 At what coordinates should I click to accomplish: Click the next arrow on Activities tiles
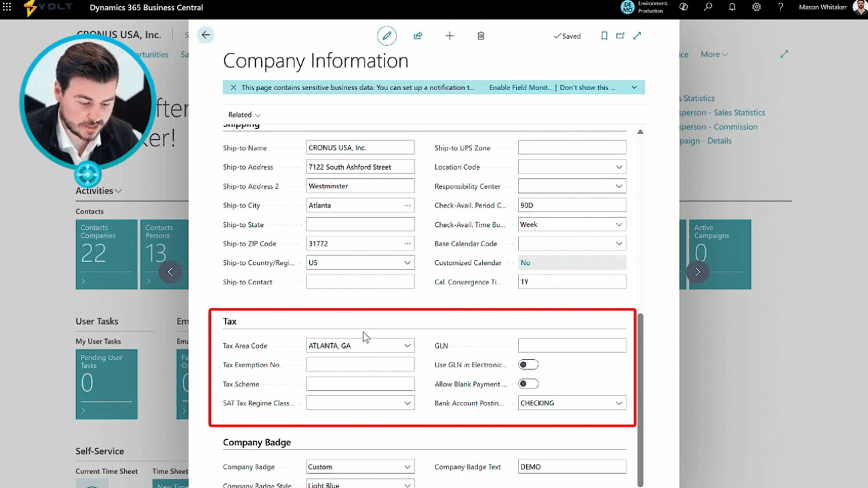point(698,272)
